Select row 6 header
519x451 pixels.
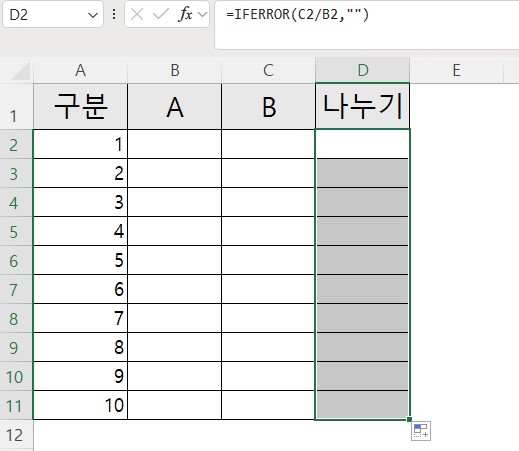[16, 260]
